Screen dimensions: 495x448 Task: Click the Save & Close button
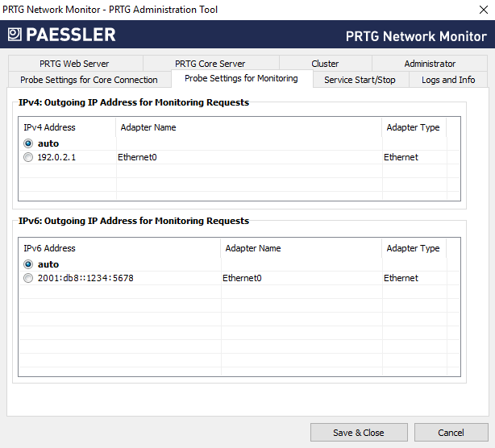pos(358,433)
